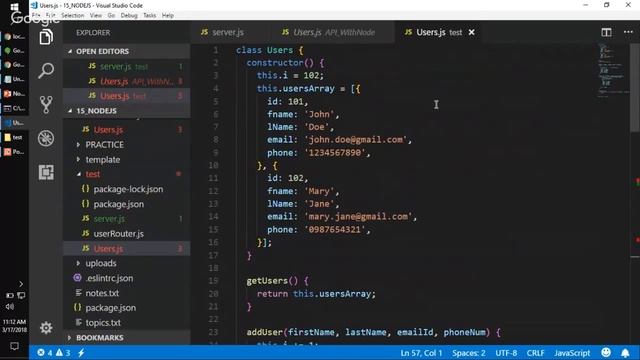The width and height of the screenshot is (640, 360).
Task: Show hidden system tray icons chevron
Action: (21, 284)
